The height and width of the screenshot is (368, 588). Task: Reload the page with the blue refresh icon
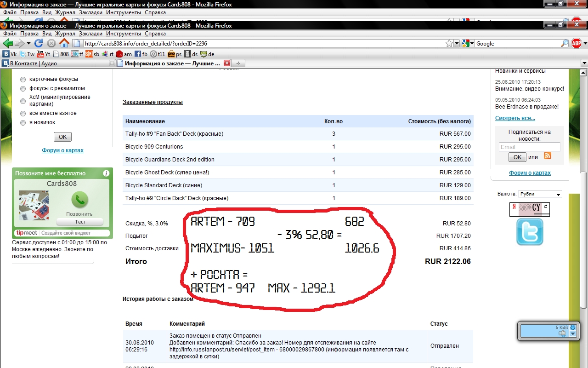pyautogui.click(x=39, y=43)
